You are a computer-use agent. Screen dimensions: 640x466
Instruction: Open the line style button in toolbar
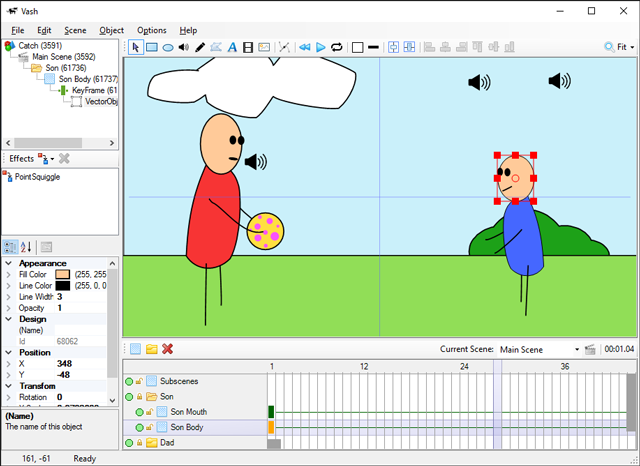click(373, 47)
